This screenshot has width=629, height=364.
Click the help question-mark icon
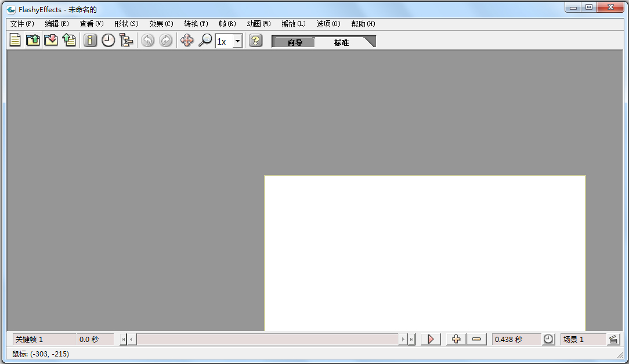255,40
